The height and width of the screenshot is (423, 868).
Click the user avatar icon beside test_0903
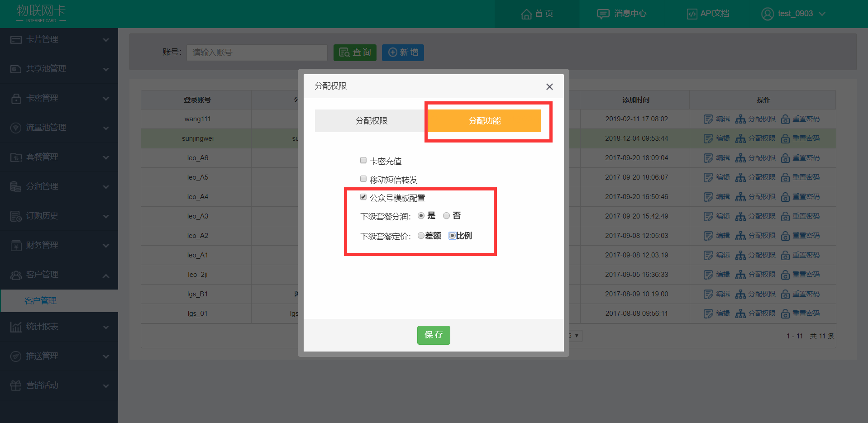768,14
